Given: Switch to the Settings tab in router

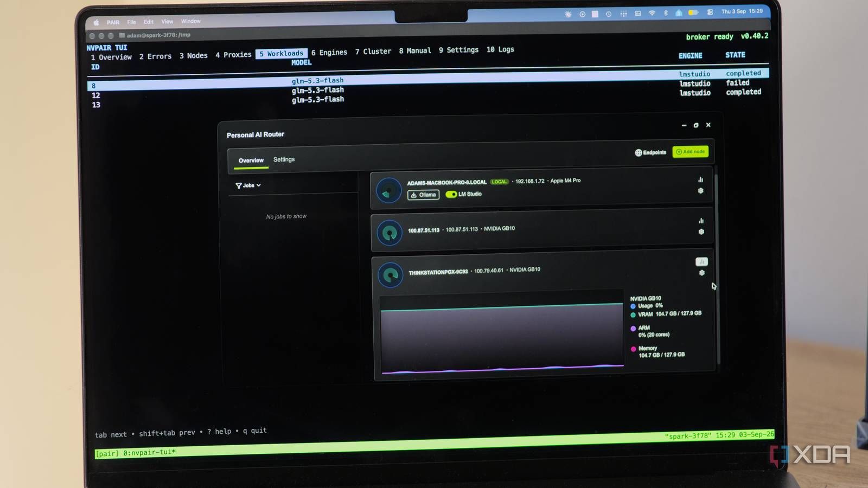Looking at the screenshot, I should point(284,159).
